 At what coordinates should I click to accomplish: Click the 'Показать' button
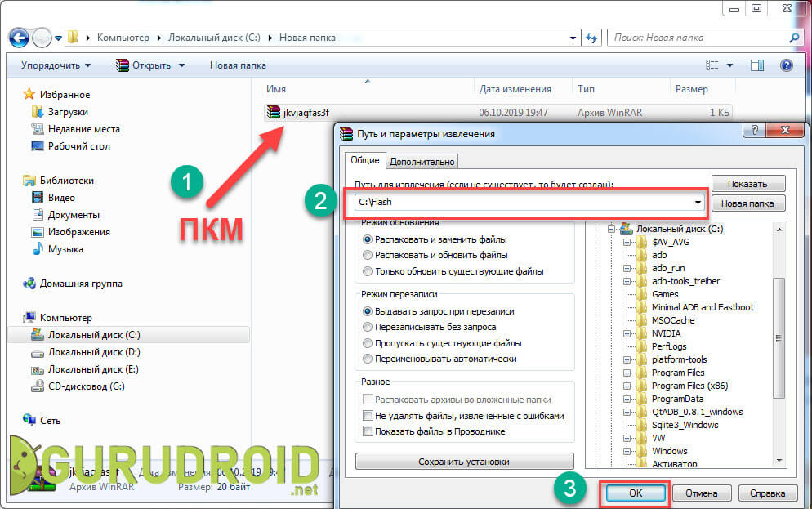747,184
